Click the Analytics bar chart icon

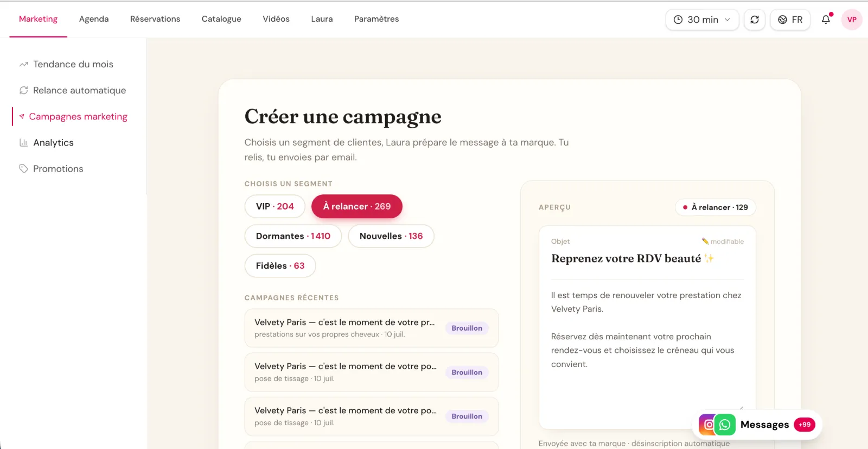[23, 143]
